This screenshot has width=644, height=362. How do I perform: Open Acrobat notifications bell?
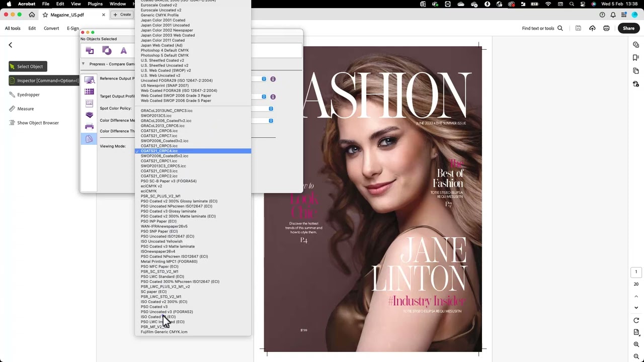tap(613, 15)
